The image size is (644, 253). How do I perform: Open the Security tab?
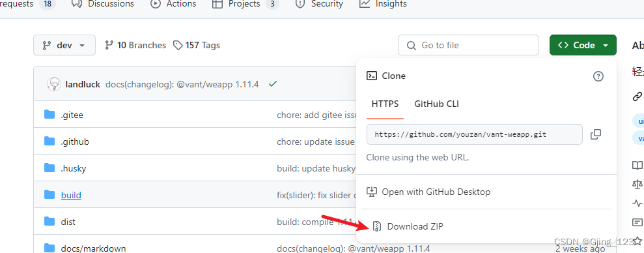[318, 4]
